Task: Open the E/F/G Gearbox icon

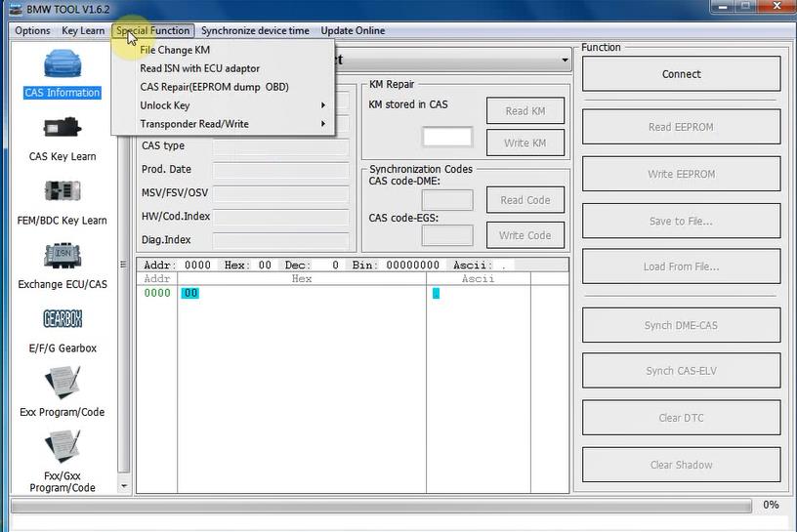Action: click(x=63, y=319)
